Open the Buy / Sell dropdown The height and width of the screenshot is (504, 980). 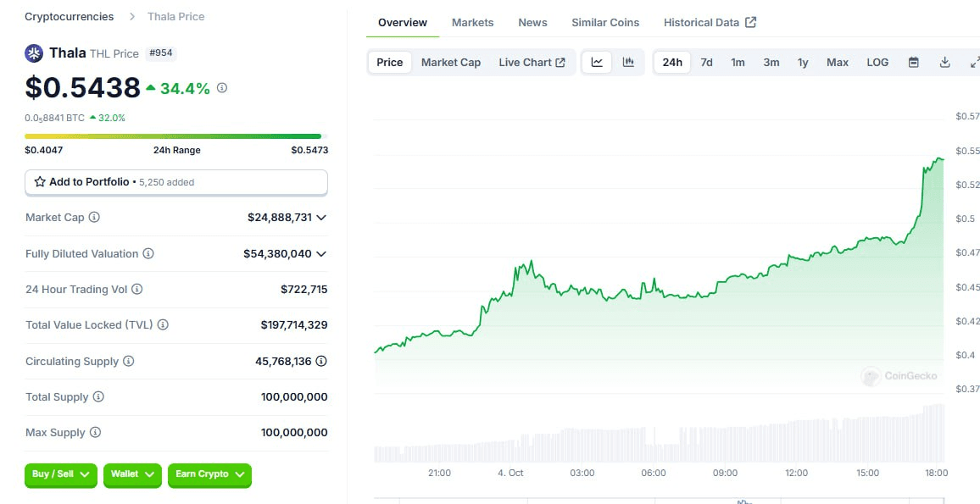coord(61,474)
